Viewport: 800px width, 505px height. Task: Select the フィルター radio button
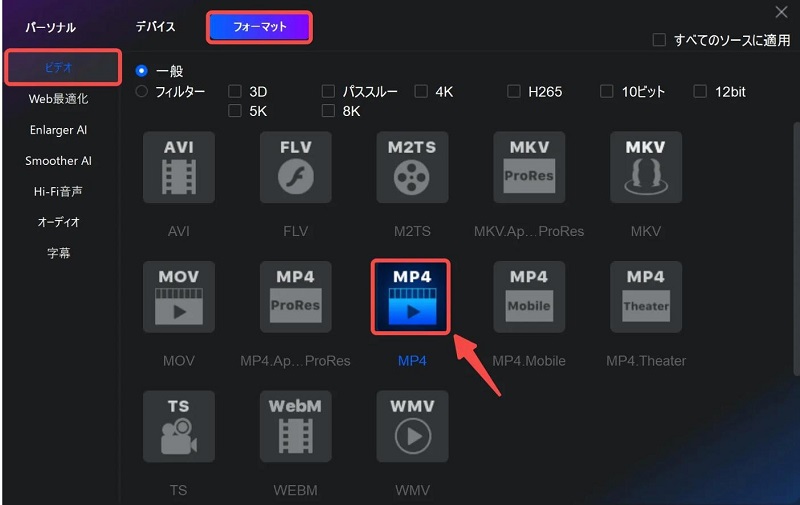click(x=141, y=91)
